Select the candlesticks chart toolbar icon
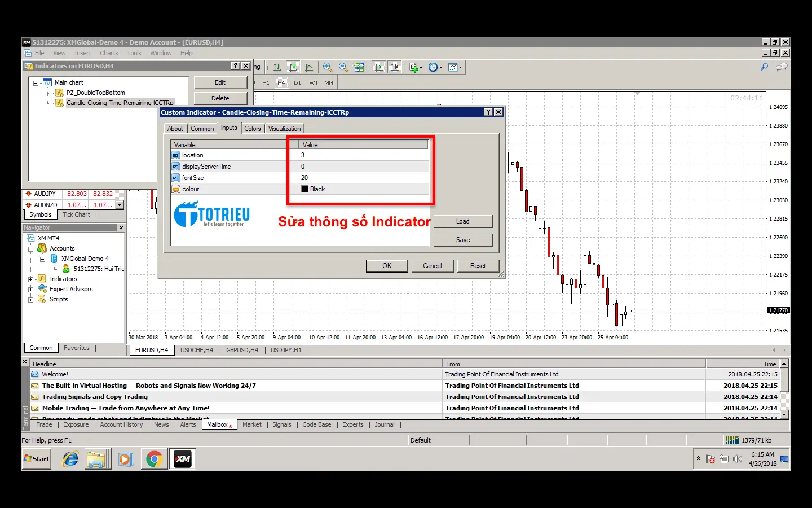Screen dimensions: 812x508 pos(293,67)
